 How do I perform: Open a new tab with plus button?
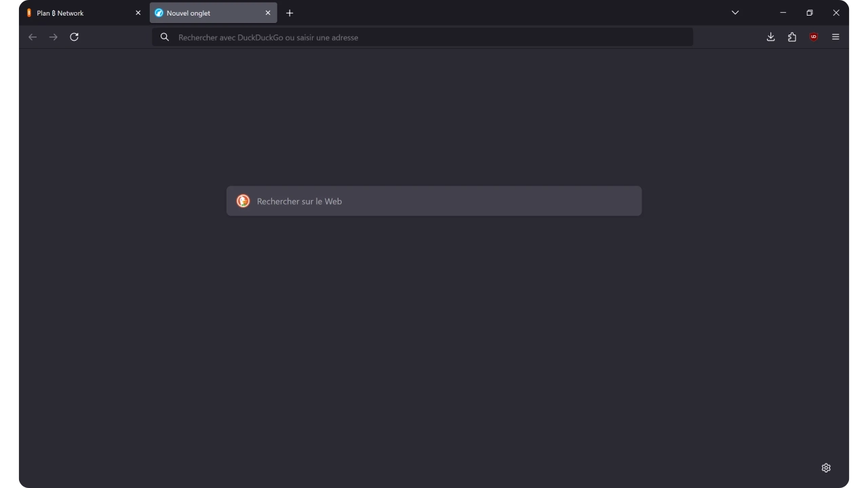click(290, 13)
